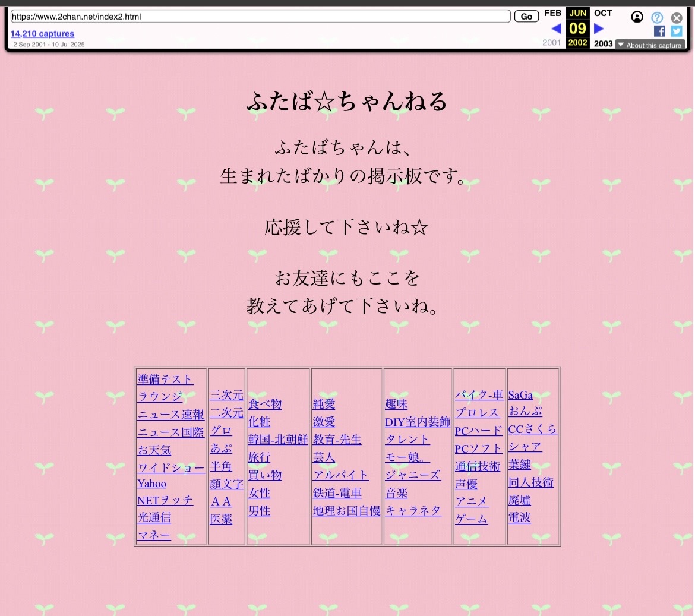Open the SaGa board link

(x=520, y=394)
